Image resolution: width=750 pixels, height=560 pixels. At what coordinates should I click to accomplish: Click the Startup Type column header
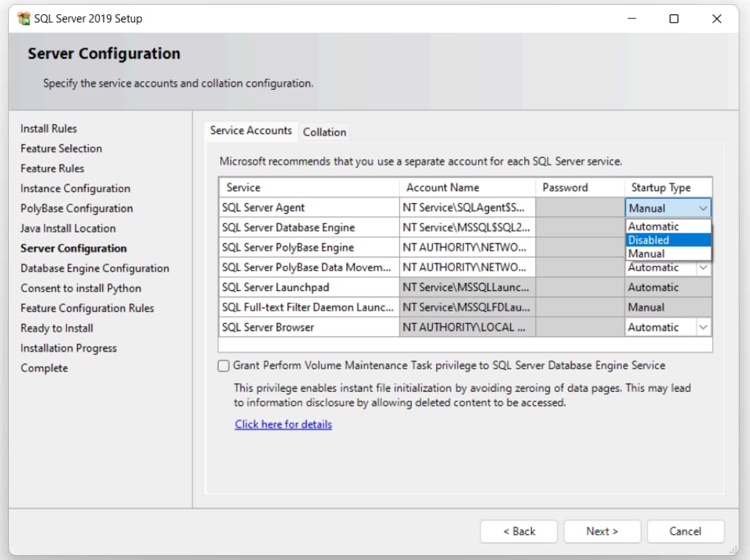point(660,187)
